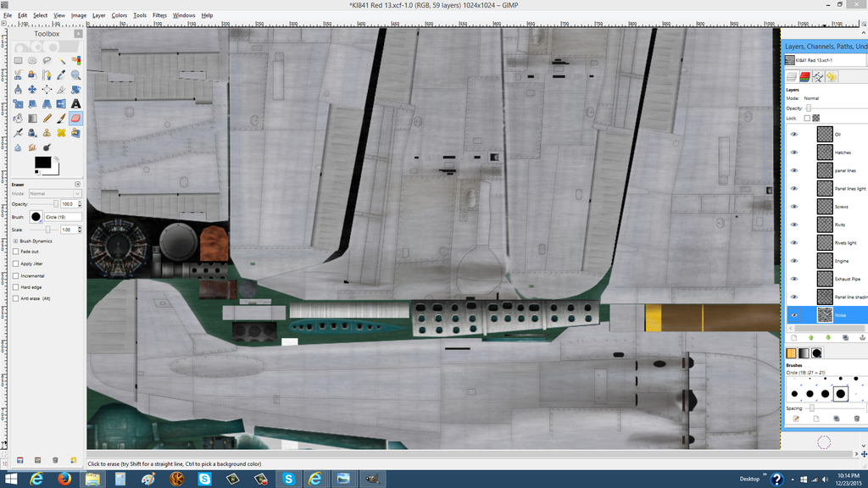Viewport: 868px width, 488px height.
Task: Hide the Oil layer
Action: 793,135
